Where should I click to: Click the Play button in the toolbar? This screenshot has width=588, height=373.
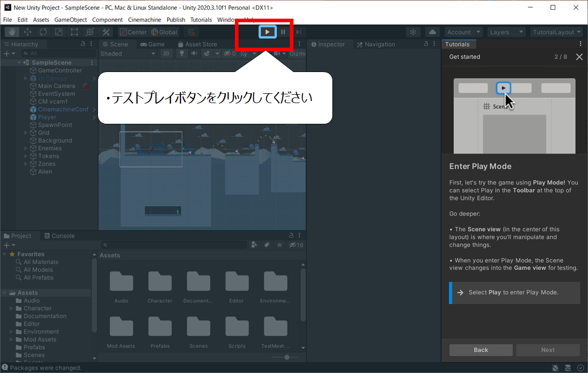point(268,32)
